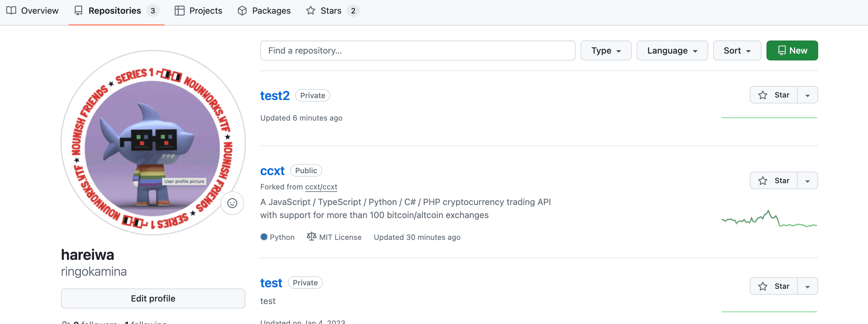Click the Private label next to test2
This screenshot has width=868, height=324.
(x=312, y=95)
